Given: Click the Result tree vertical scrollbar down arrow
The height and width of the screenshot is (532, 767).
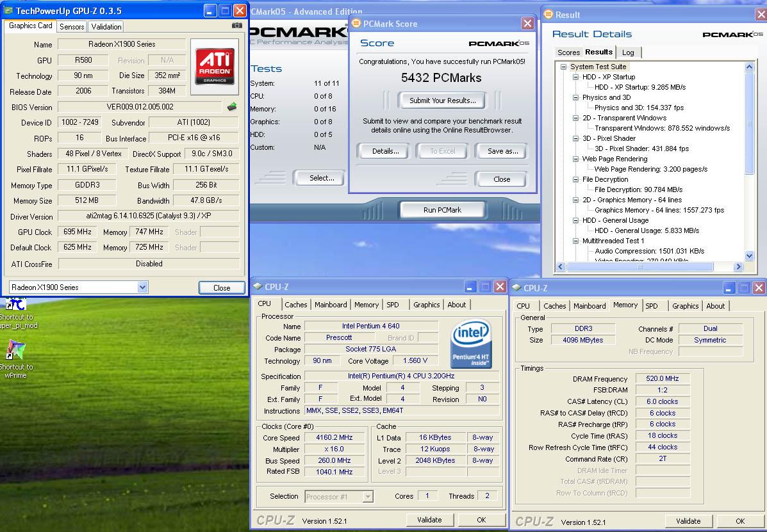Looking at the screenshot, I should coord(750,255).
